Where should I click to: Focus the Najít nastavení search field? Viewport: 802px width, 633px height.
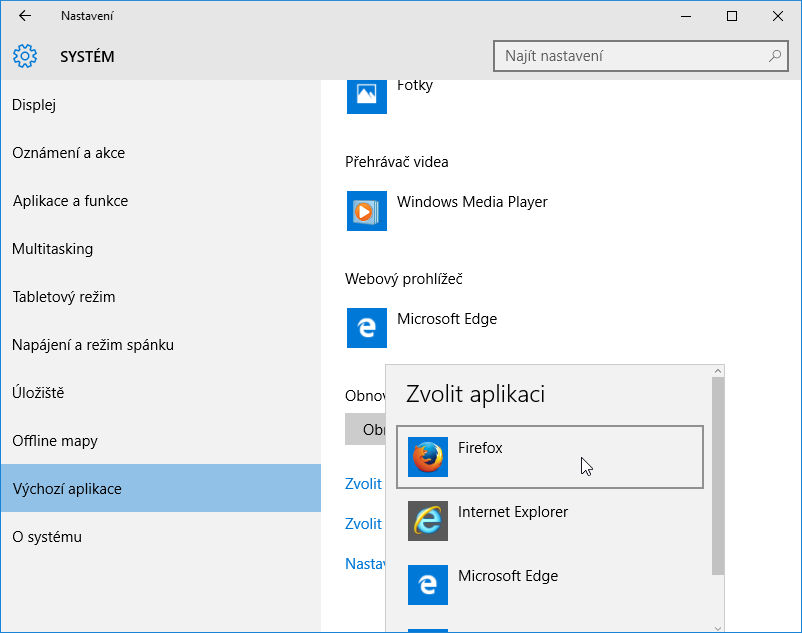640,56
